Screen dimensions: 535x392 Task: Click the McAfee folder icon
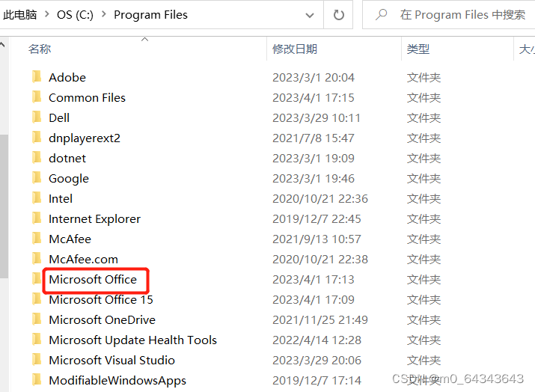37,238
